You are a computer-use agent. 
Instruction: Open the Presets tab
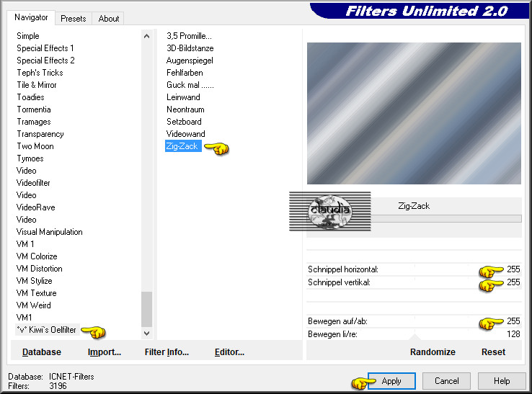pyautogui.click(x=74, y=19)
